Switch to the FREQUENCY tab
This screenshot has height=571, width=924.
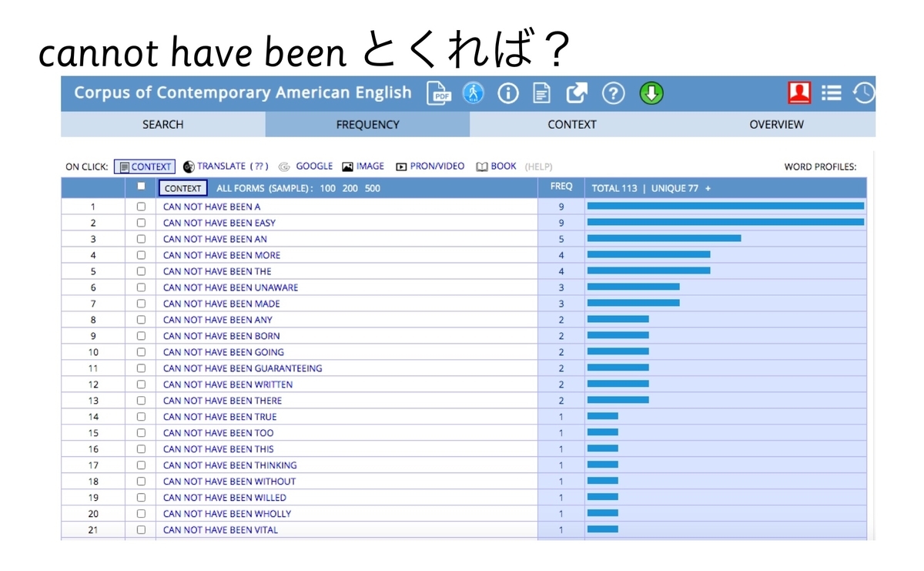(368, 124)
